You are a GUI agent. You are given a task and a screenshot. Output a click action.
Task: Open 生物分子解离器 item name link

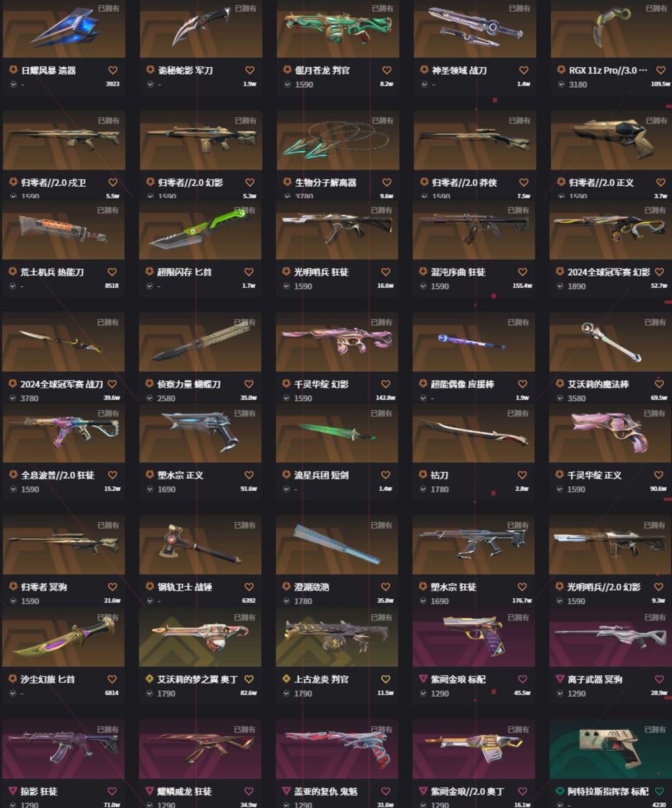coord(326,182)
